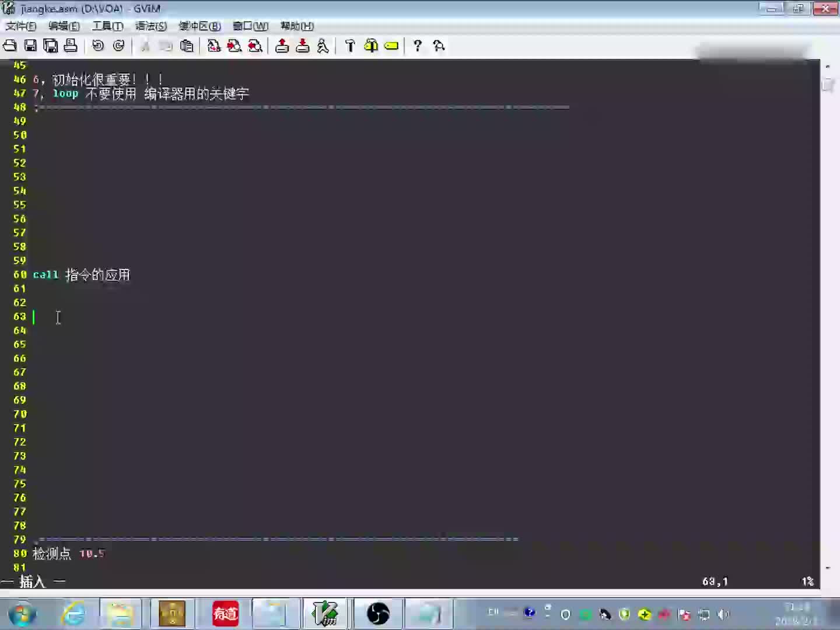Click the Find Help toolbar icon
The image size is (840, 630).
[x=439, y=45]
